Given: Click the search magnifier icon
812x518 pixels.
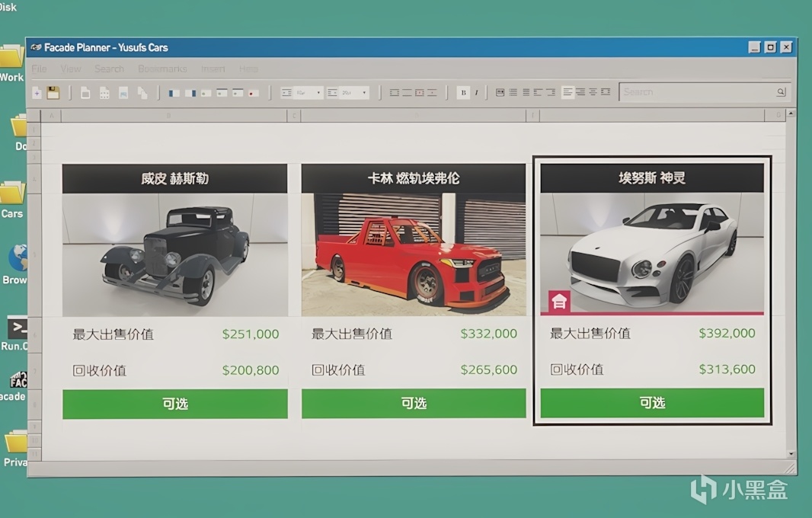Looking at the screenshot, I should point(781,91).
